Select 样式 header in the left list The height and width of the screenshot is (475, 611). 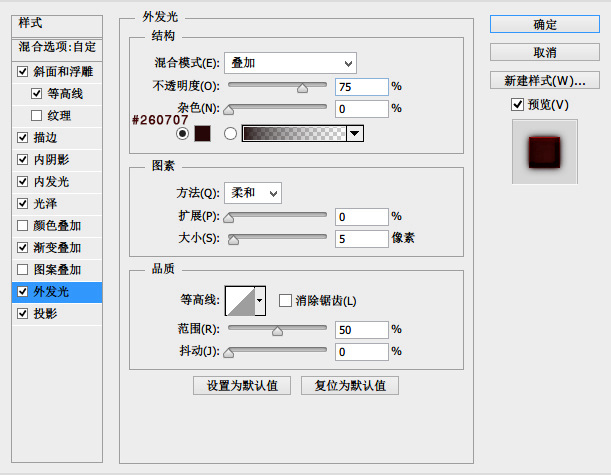57,26
